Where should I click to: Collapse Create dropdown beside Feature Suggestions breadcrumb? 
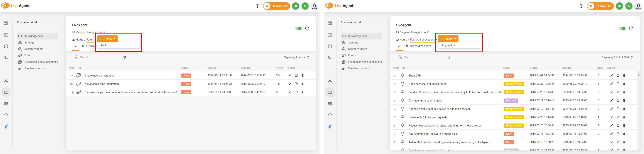click(448, 39)
